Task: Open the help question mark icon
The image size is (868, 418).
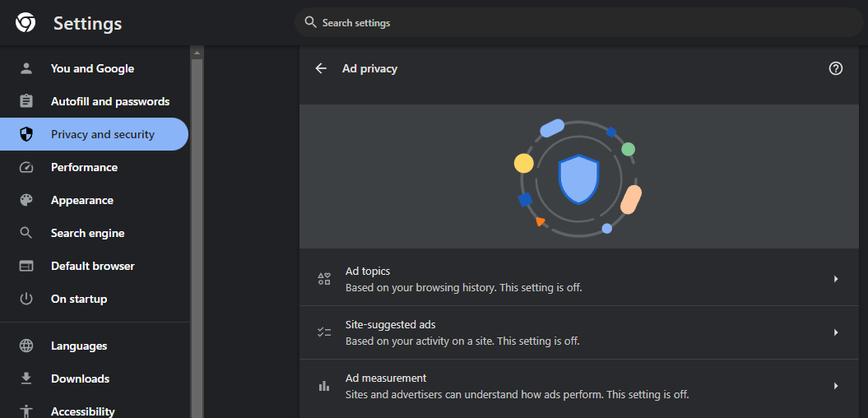Action: point(836,69)
